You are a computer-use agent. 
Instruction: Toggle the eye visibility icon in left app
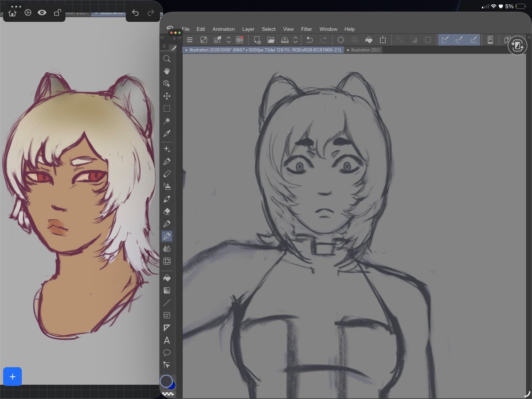pos(42,13)
